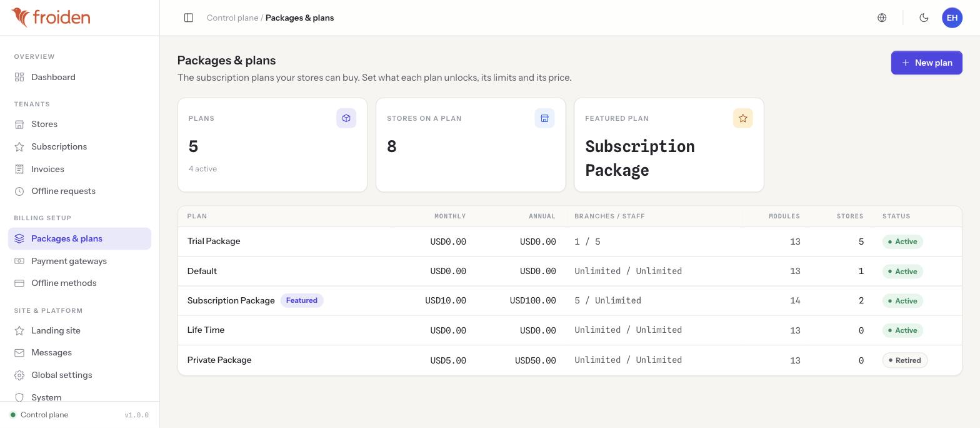The height and width of the screenshot is (428, 980).
Task: Click the Retired status badge
Action: [x=905, y=360]
